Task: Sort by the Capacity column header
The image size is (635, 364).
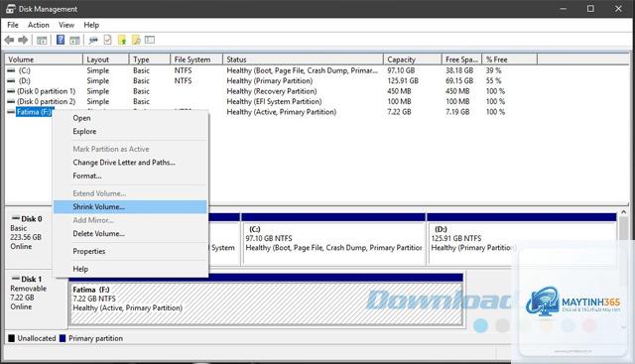Action: tap(413, 60)
